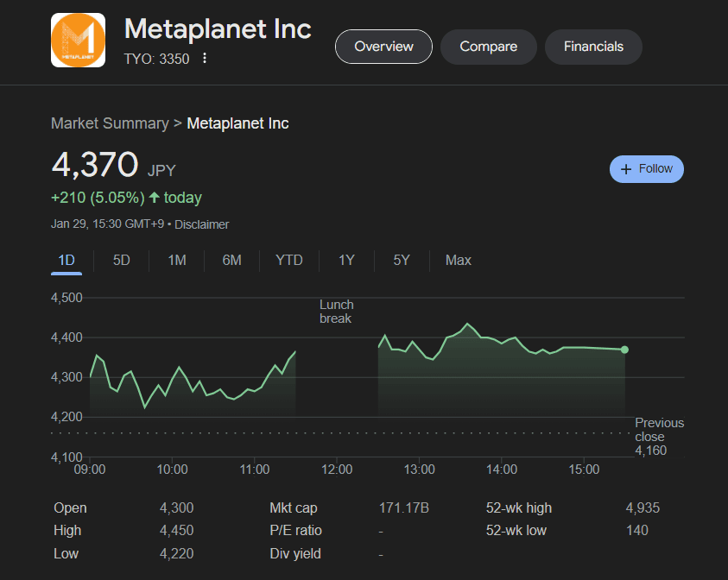Switch to the 1Y chart range

(x=345, y=260)
